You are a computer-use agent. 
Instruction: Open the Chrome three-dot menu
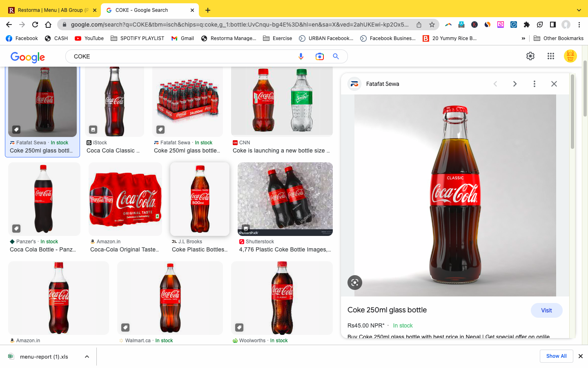click(579, 25)
